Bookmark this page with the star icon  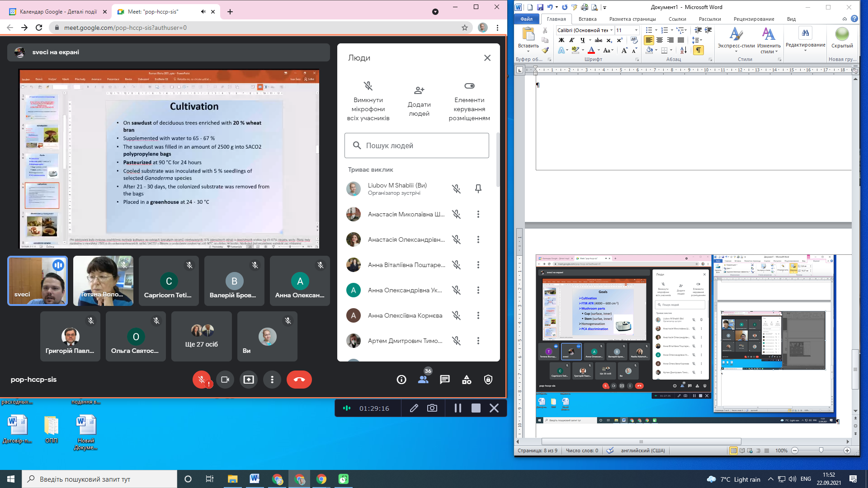(465, 28)
